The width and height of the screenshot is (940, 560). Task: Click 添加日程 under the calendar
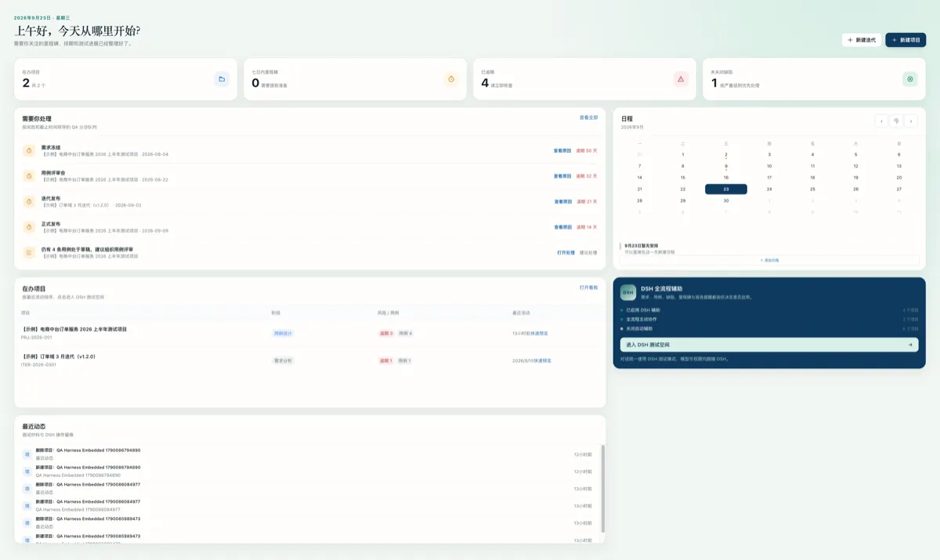(769, 260)
